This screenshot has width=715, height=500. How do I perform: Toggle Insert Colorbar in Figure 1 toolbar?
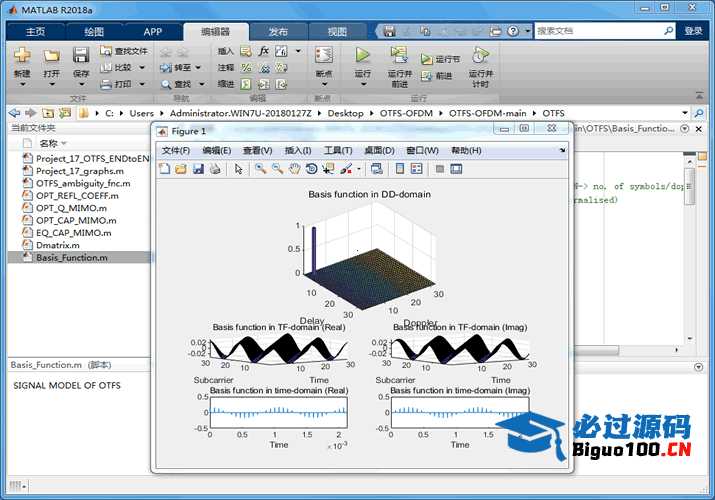pos(400,169)
